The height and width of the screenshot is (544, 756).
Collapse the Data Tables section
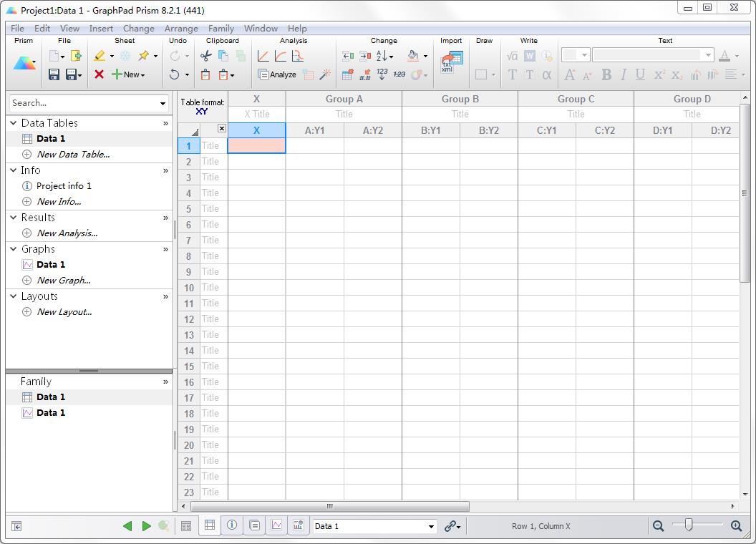point(14,123)
